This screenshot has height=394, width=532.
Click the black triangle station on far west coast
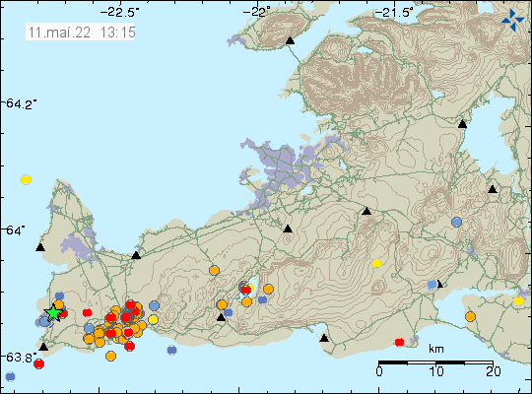pyautogui.click(x=40, y=247)
